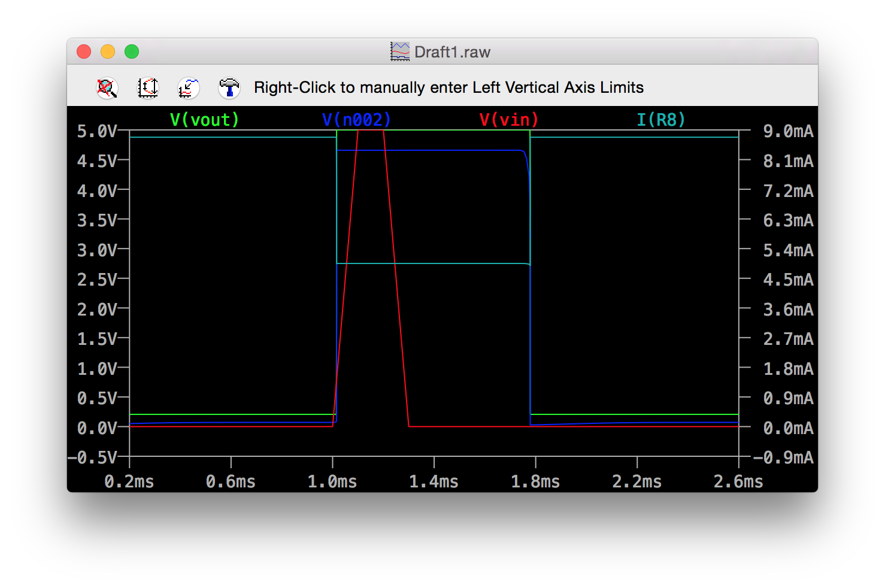Click the Draft1.raw title bar waveform icon
The width and height of the screenshot is (885, 588).
click(400, 52)
